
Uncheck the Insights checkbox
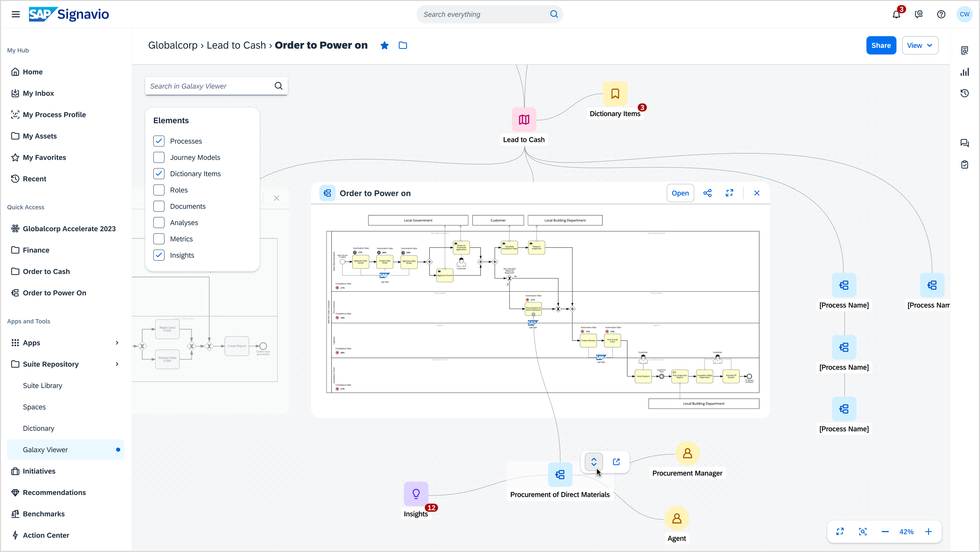(159, 255)
